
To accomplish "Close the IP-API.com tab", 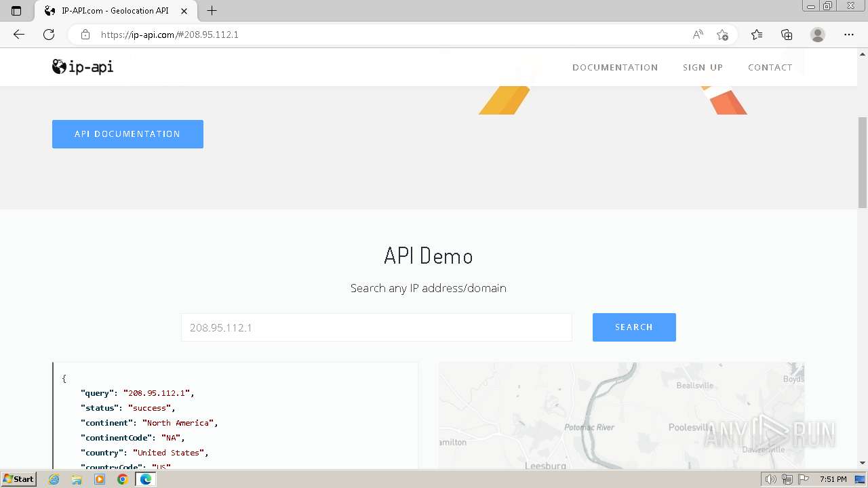I will 184,11.
